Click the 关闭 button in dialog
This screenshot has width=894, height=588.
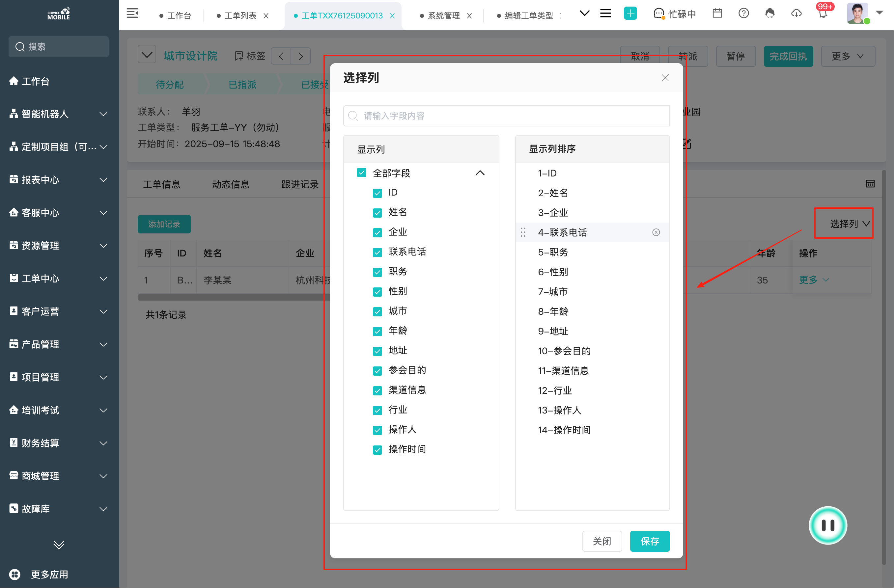pyautogui.click(x=602, y=541)
